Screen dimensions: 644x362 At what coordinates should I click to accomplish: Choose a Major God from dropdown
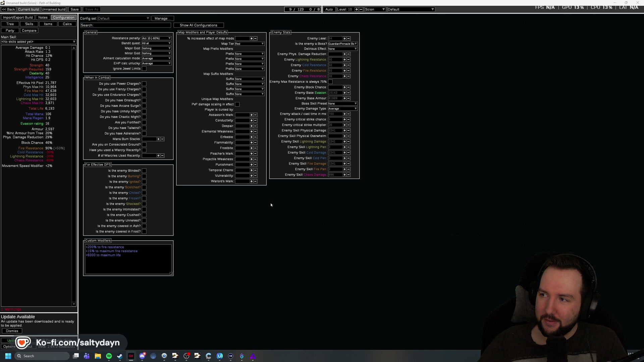156,48
